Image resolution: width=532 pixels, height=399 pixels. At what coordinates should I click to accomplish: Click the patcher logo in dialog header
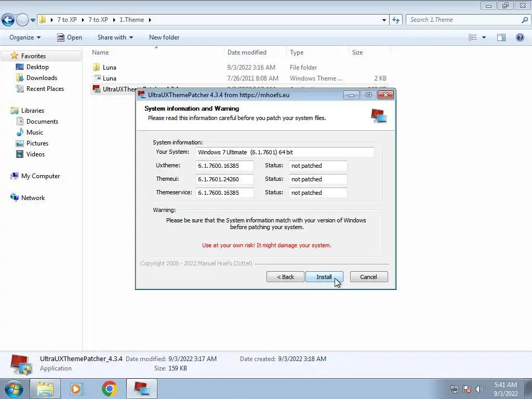(x=379, y=116)
